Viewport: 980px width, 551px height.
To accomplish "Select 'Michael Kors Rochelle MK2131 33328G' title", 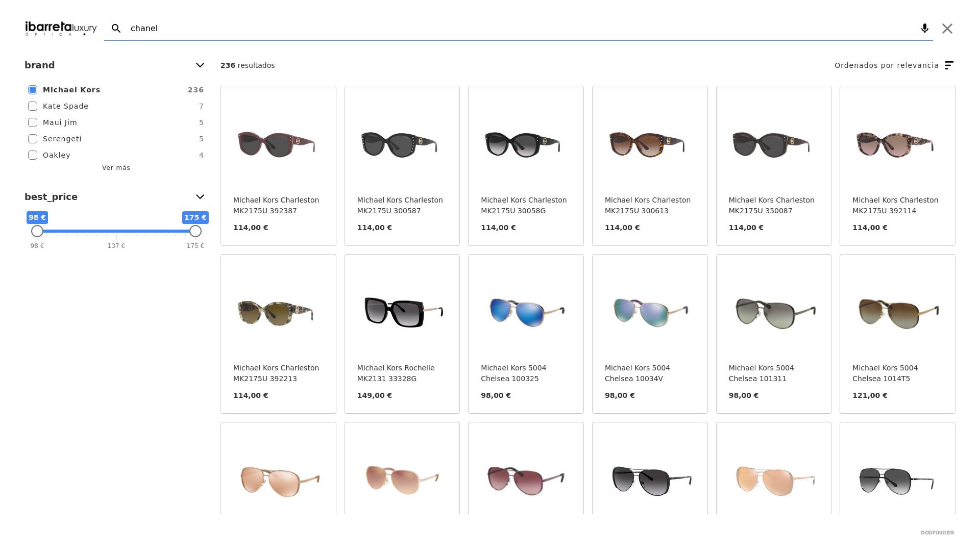I will (396, 373).
